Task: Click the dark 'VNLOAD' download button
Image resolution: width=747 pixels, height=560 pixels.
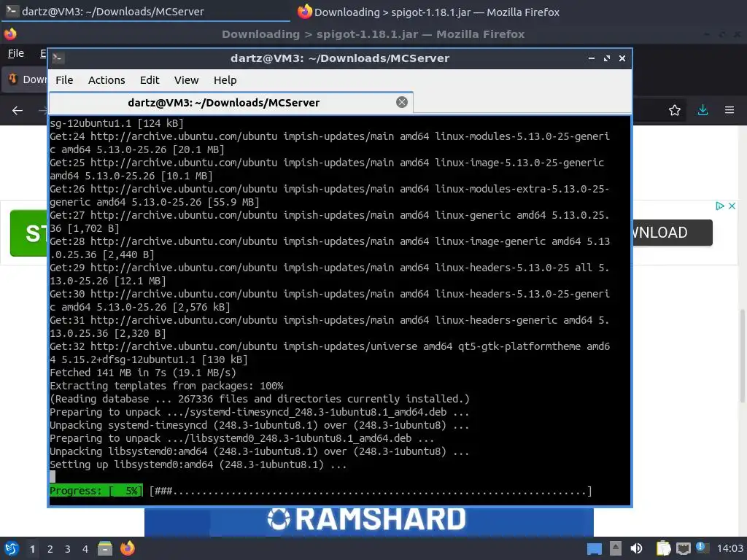Action: (672, 233)
